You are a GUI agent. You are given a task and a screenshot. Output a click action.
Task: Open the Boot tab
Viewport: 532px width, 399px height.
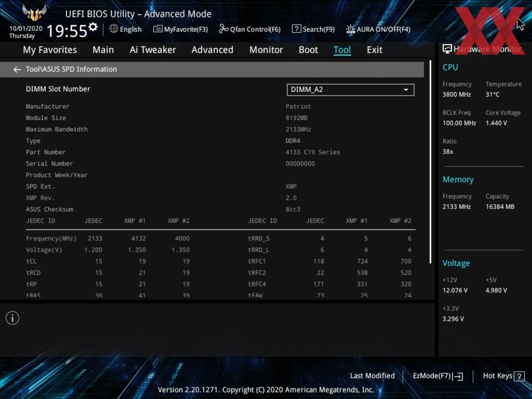coord(308,50)
